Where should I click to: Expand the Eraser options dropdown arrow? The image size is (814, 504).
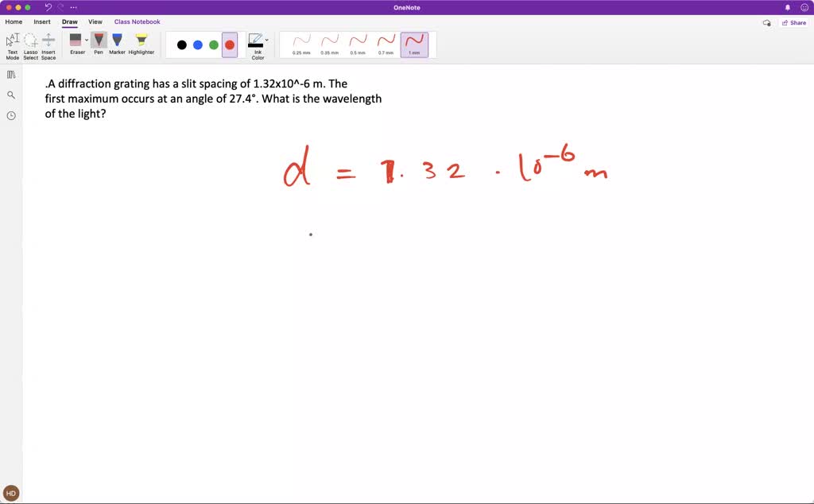(87, 40)
